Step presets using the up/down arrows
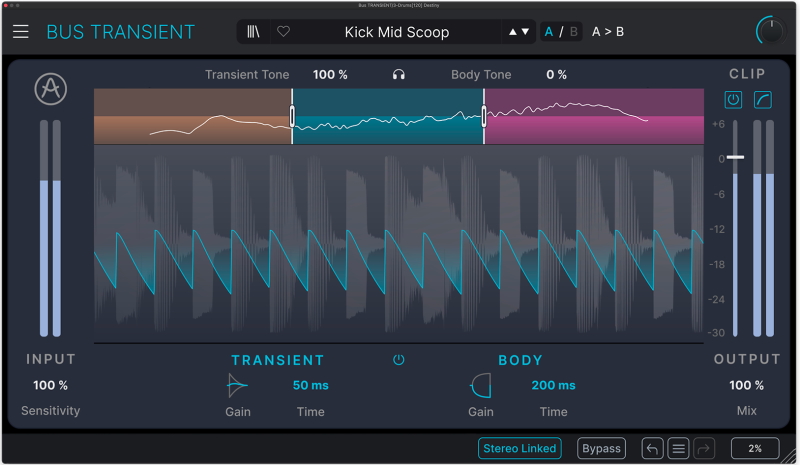The image size is (800, 465). coord(519,32)
